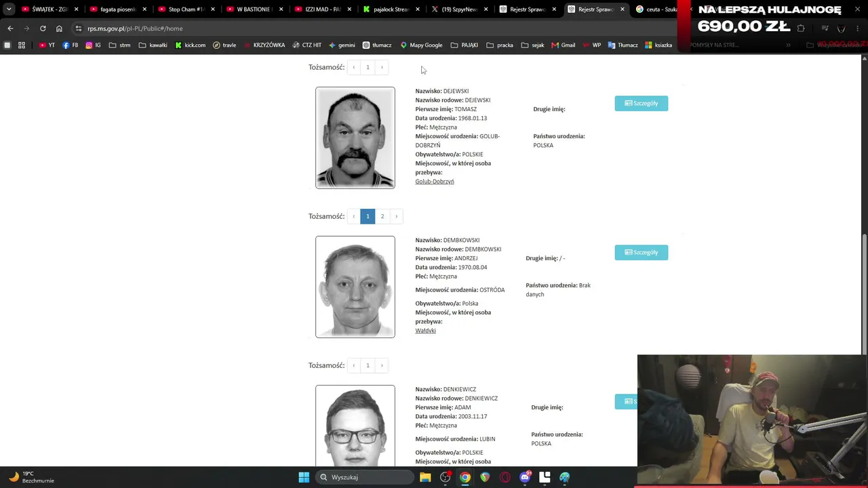The width and height of the screenshot is (868, 488).
Task: Open the KRZYŻÓWKA bookmarks folder
Action: click(264, 45)
